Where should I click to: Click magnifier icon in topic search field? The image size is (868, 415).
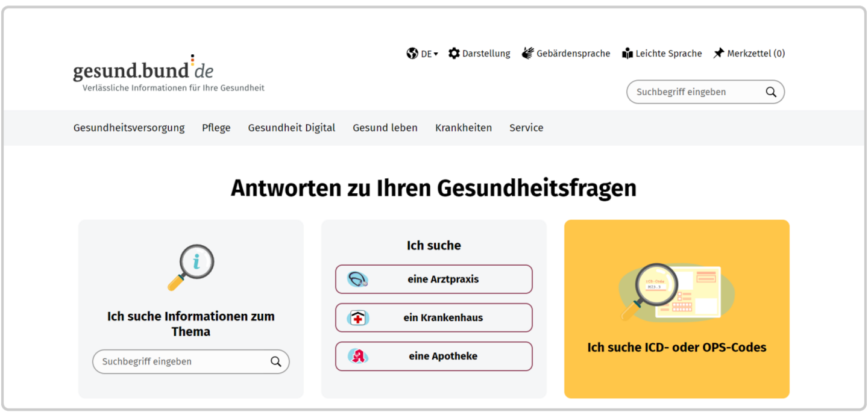point(275,361)
